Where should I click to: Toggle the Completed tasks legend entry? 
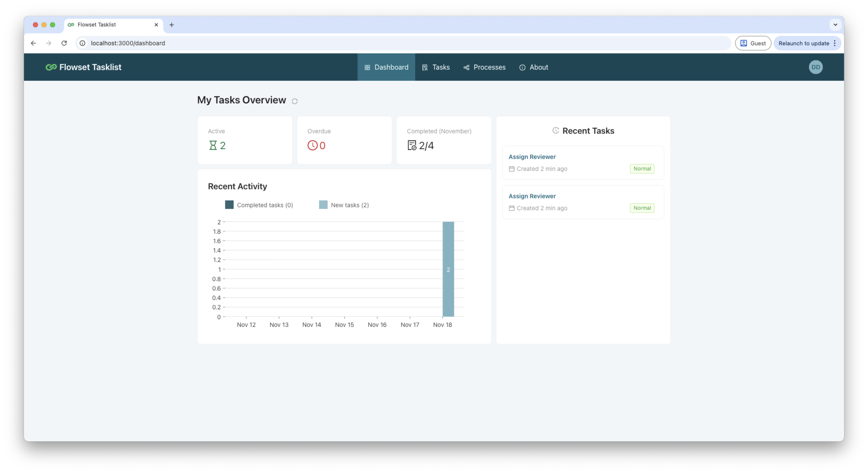[259, 205]
